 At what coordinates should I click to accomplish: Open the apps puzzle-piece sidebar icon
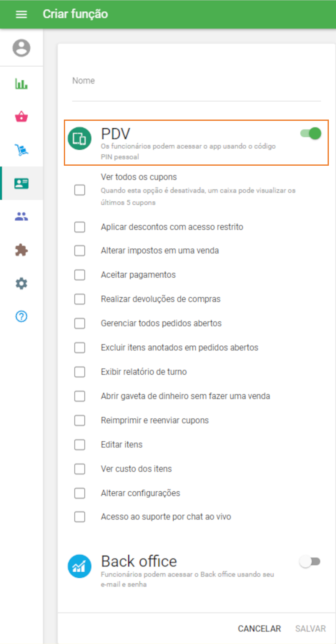click(x=21, y=249)
